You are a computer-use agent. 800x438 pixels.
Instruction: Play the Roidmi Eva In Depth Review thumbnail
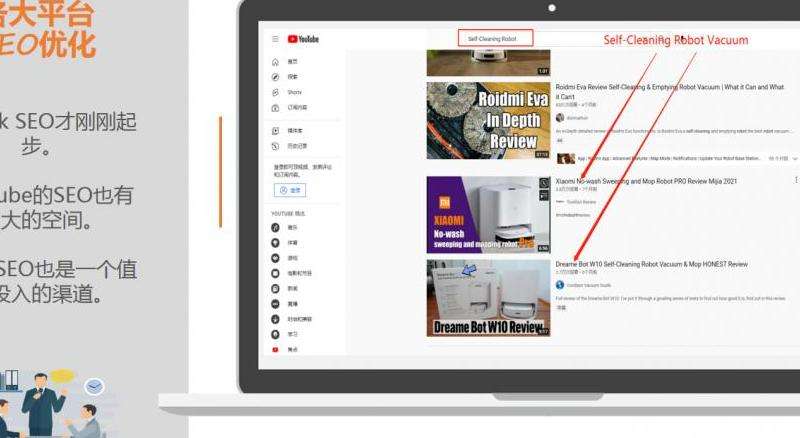[488, 121]
